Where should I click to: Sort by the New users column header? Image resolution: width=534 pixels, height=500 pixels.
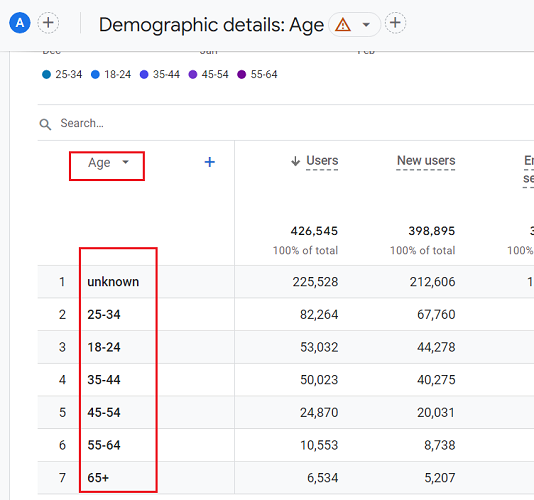point(426,160)
